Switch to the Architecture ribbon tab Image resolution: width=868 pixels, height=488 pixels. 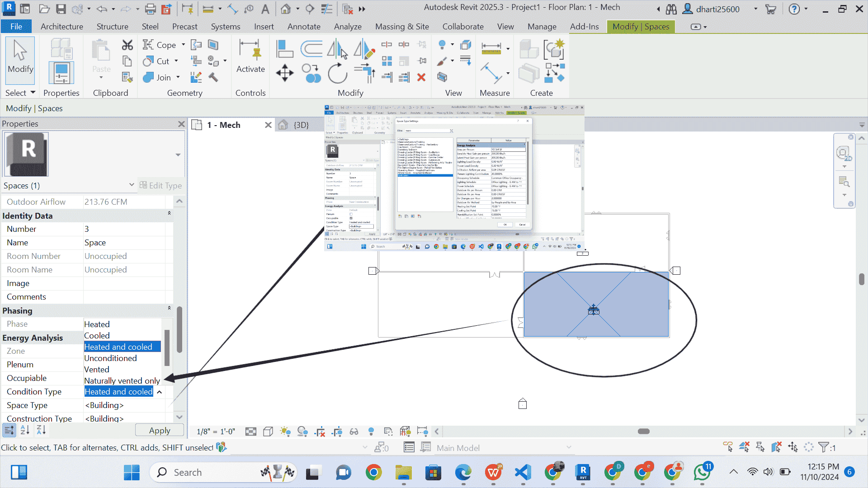(62, 27)
